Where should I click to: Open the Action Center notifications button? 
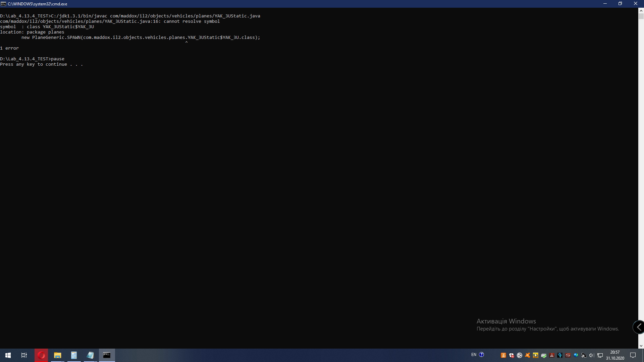point(633,355)
